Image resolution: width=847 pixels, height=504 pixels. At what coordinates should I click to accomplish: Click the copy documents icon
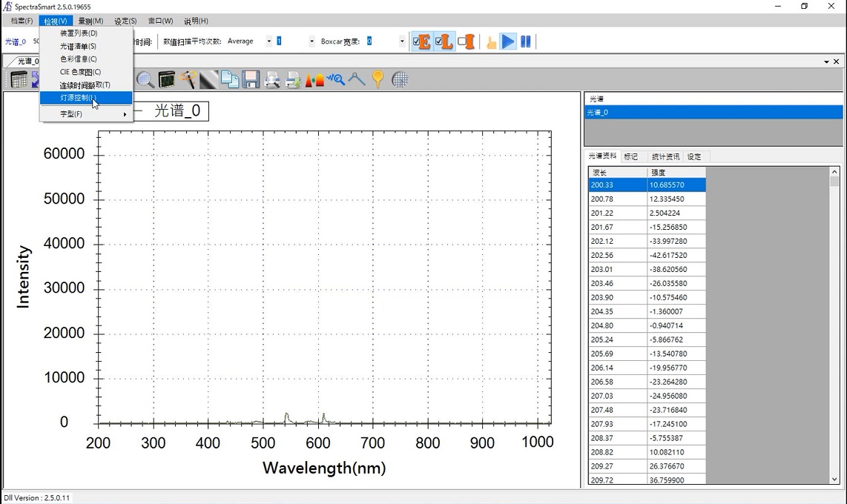click(230, 80)
